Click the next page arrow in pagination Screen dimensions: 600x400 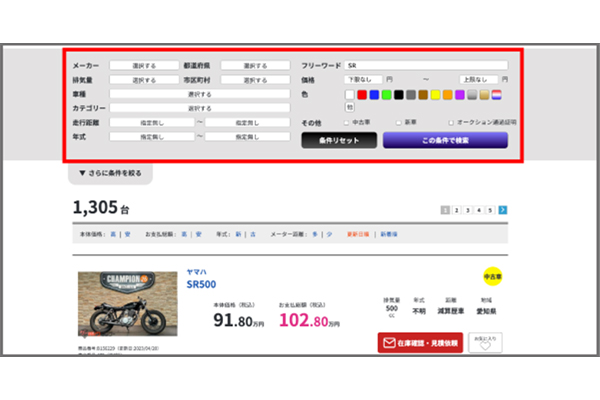503,210
